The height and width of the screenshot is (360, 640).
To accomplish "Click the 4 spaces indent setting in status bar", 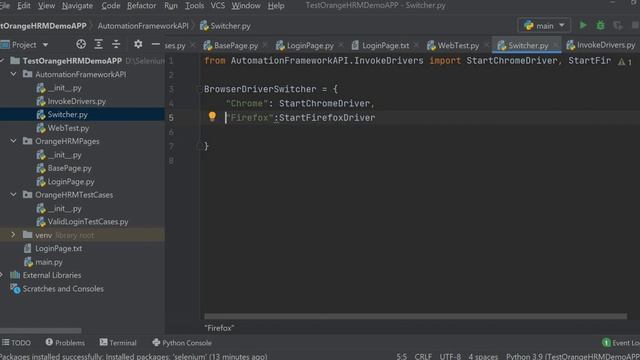I will (x=483, y=356).
